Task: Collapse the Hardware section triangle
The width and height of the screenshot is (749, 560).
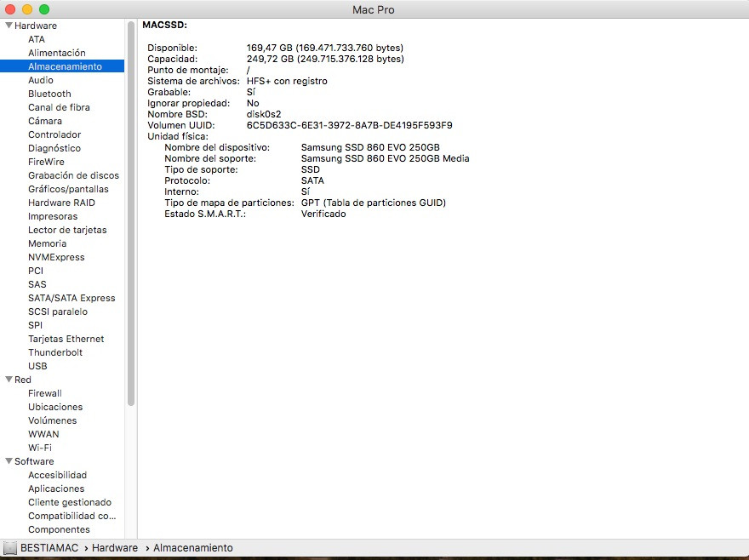Action: point(9,26)
